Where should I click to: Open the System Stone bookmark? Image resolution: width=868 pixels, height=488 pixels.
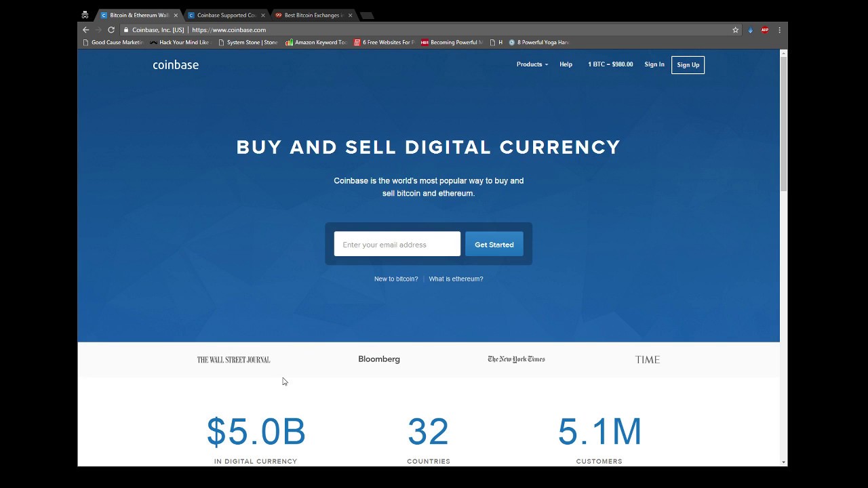(x=248, y=42)
